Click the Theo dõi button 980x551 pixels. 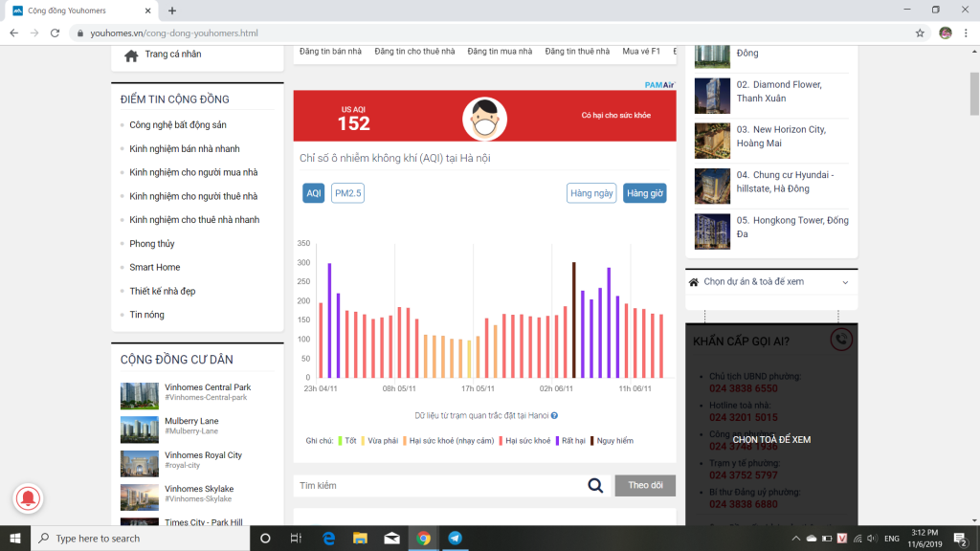(x=645, y=485)
